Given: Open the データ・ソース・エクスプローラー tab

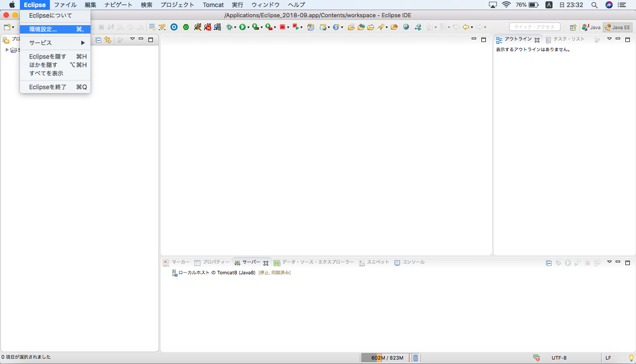Looking at the screenshot, I should click(x=314, y=262).
